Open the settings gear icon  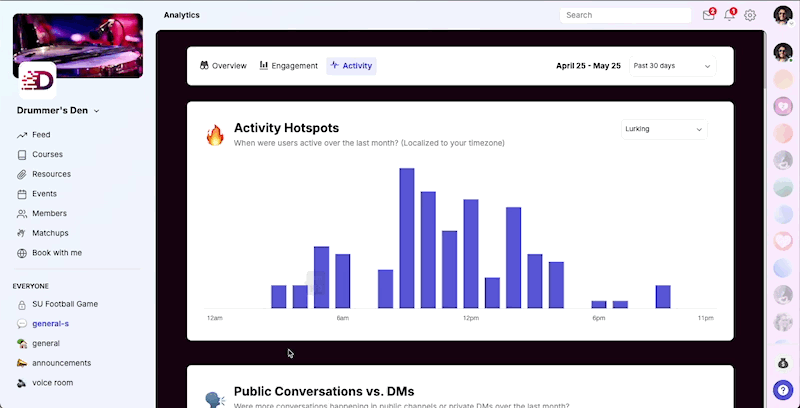[749, 15]
